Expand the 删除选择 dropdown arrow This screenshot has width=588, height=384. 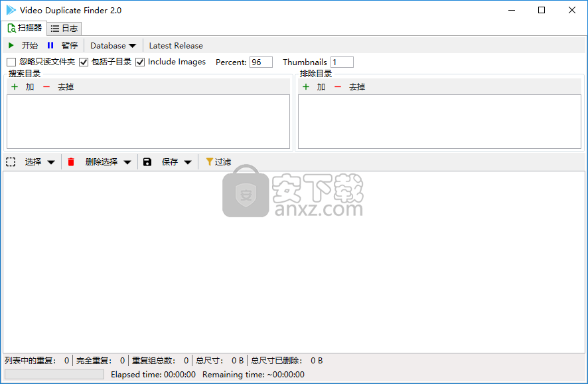[127, 162]
